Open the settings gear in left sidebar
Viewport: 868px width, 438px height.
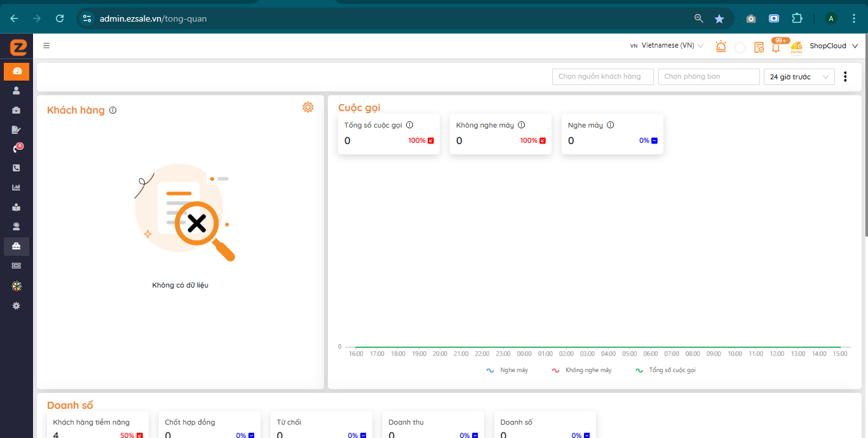coord(17,305)
